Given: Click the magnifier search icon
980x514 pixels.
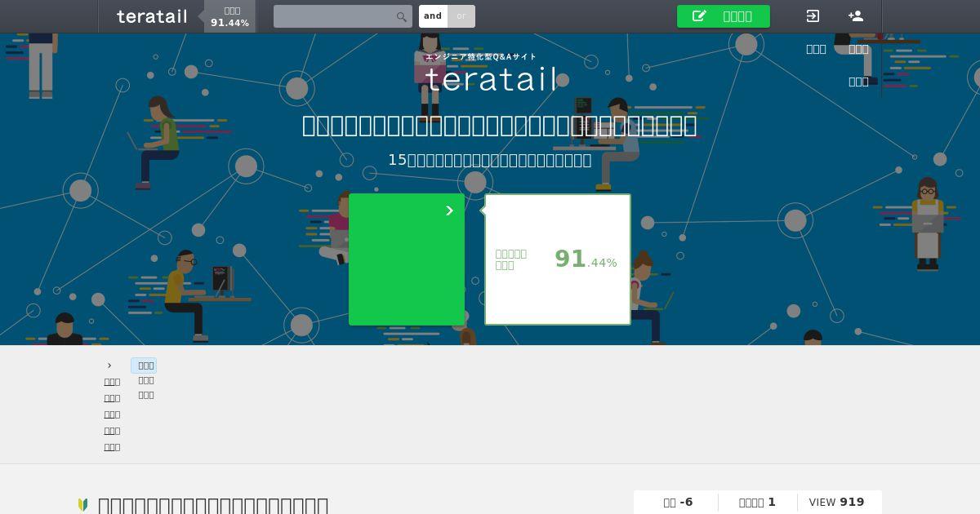Looking at the screenshot, I should pos(402,16).
